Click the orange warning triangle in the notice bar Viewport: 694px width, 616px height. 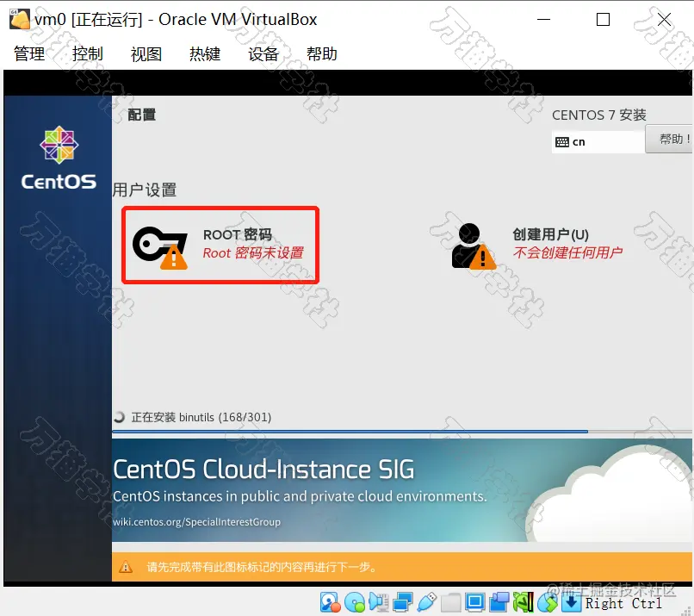(x=126, y=567)
